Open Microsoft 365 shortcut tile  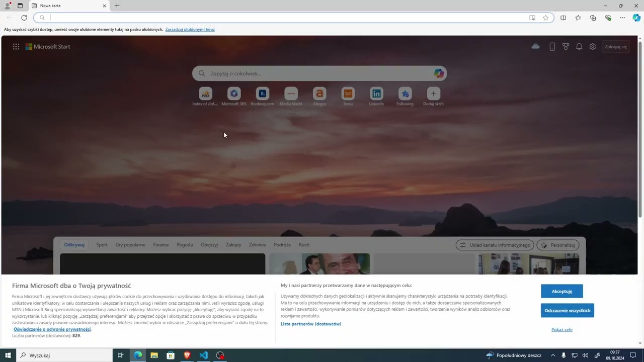[x=233, y=97]
